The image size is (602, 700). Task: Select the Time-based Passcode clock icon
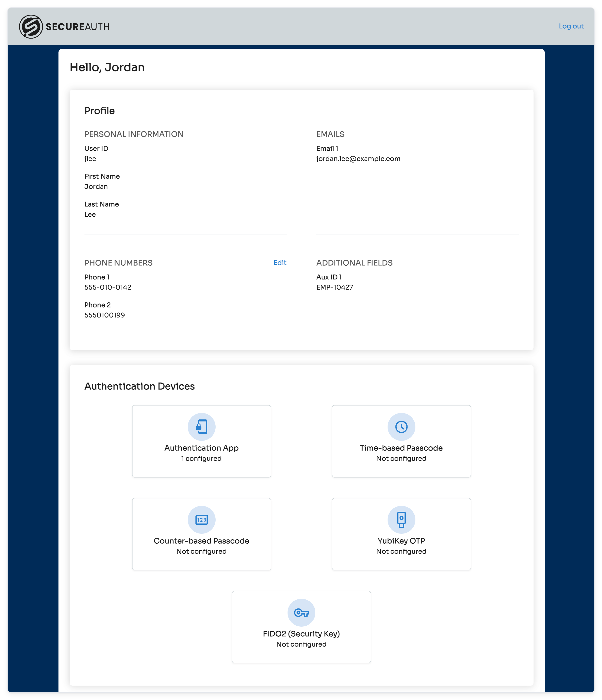(401, 427)
